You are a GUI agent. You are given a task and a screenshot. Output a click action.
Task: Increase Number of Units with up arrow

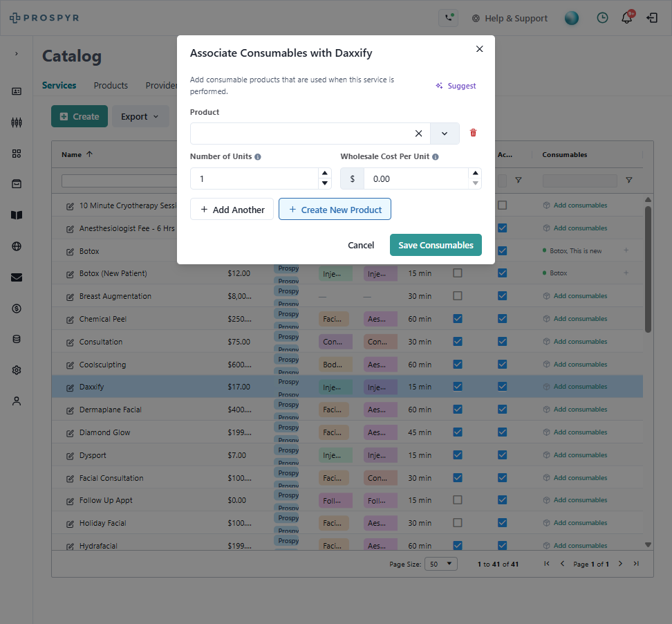click(325, 173)
